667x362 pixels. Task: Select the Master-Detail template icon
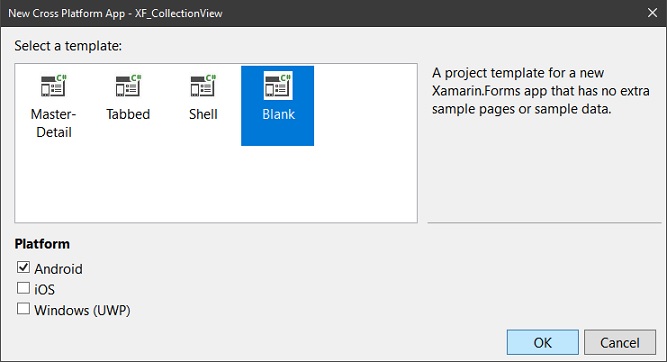pos(54,86)
